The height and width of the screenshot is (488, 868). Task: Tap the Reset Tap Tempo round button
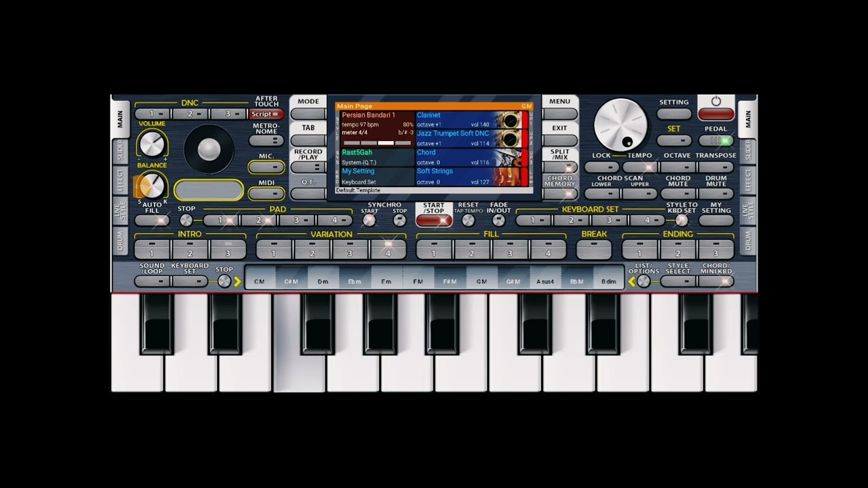468,220
